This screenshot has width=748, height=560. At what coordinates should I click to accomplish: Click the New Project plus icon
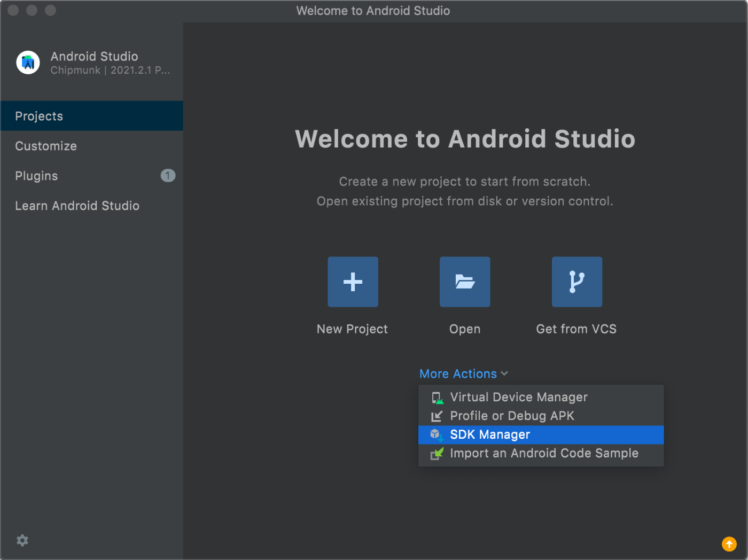[353, 282]
